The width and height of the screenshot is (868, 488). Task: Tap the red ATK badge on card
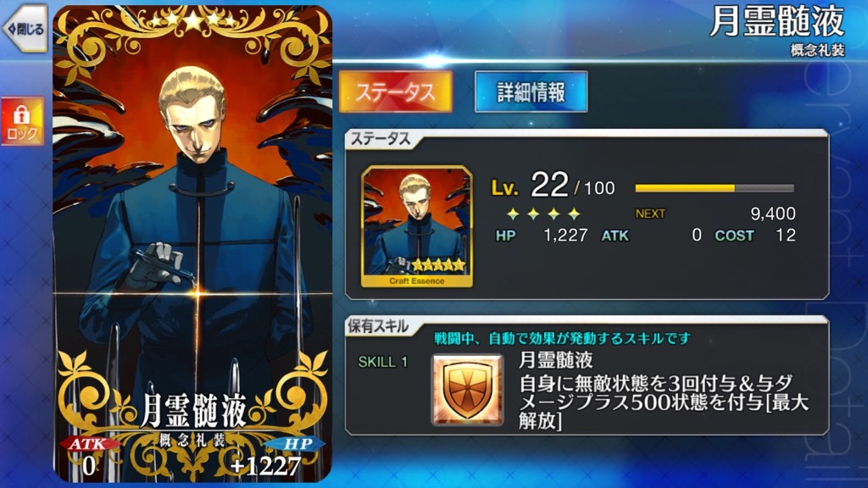tap(88, 444)
